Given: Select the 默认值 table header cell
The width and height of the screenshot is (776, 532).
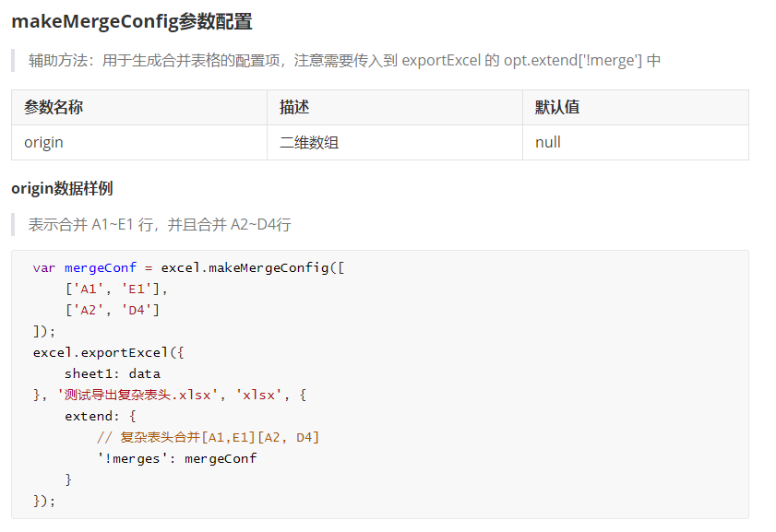Looking at the screenshot, I should pos(557,107).
